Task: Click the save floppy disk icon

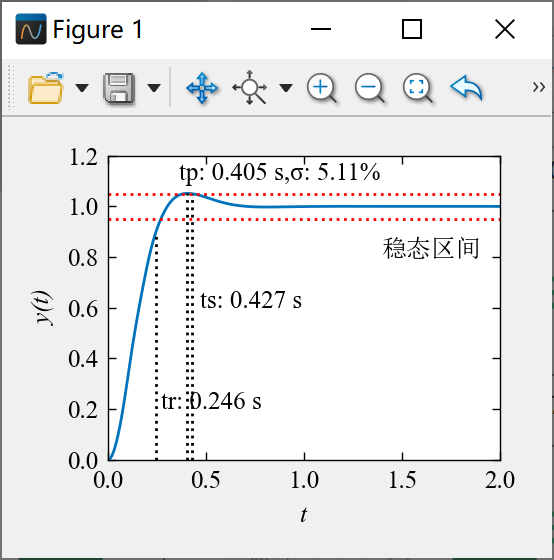Action: point(119,89)
